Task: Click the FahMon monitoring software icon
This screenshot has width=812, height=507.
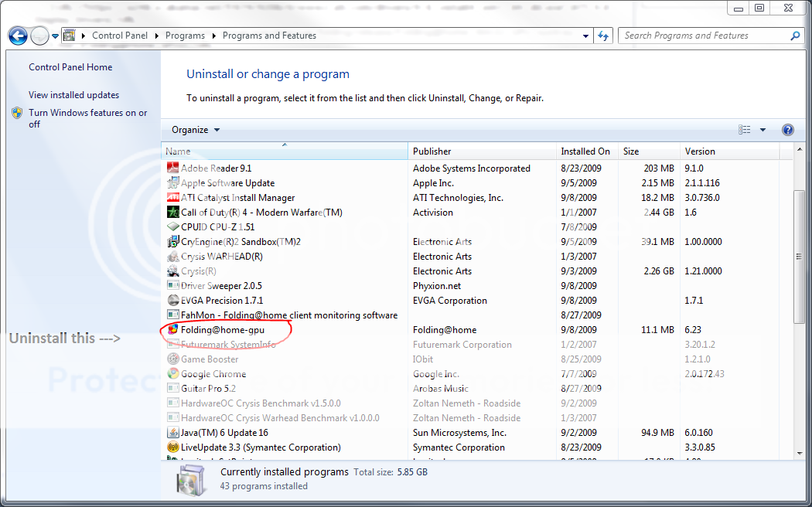Action: point(173,315)
